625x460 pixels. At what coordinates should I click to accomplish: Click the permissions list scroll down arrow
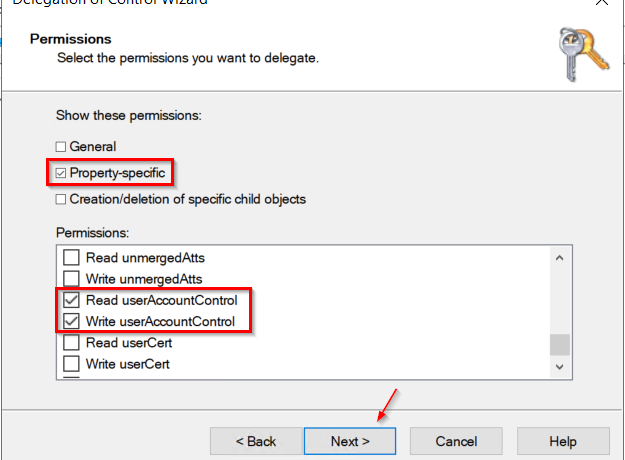point(559,367)
